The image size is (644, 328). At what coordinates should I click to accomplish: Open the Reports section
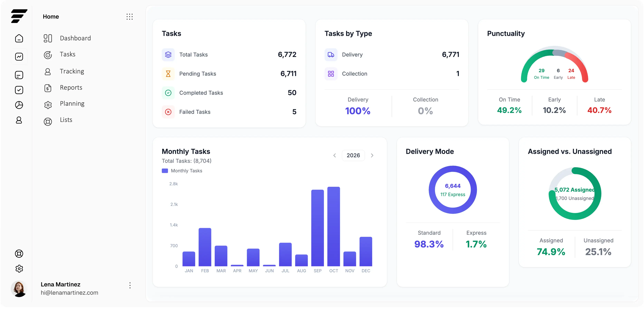pos(71,88)
